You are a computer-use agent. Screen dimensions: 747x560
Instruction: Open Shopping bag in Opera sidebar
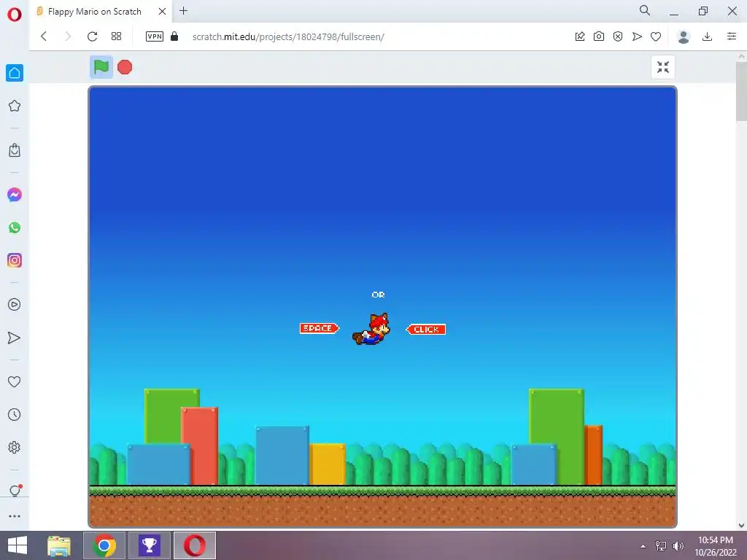(x=15, y=150)
